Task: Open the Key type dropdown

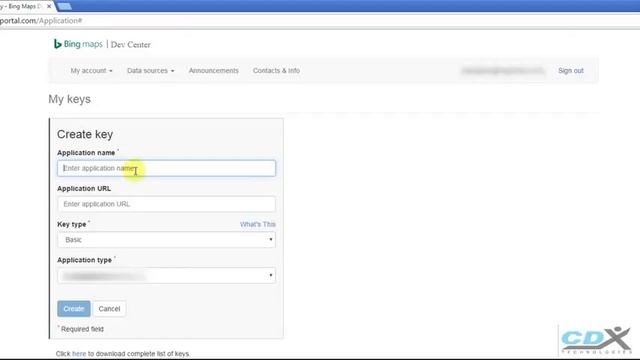Action: [x=167, y=240]
